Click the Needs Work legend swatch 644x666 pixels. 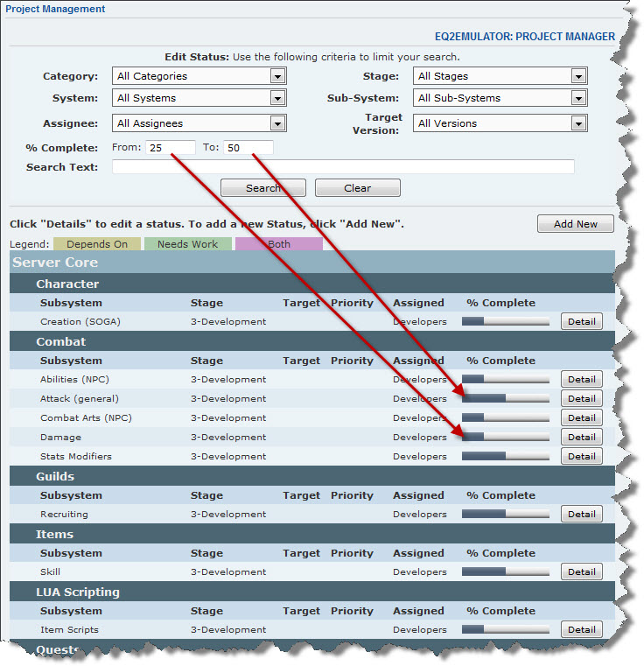[187, 244]
